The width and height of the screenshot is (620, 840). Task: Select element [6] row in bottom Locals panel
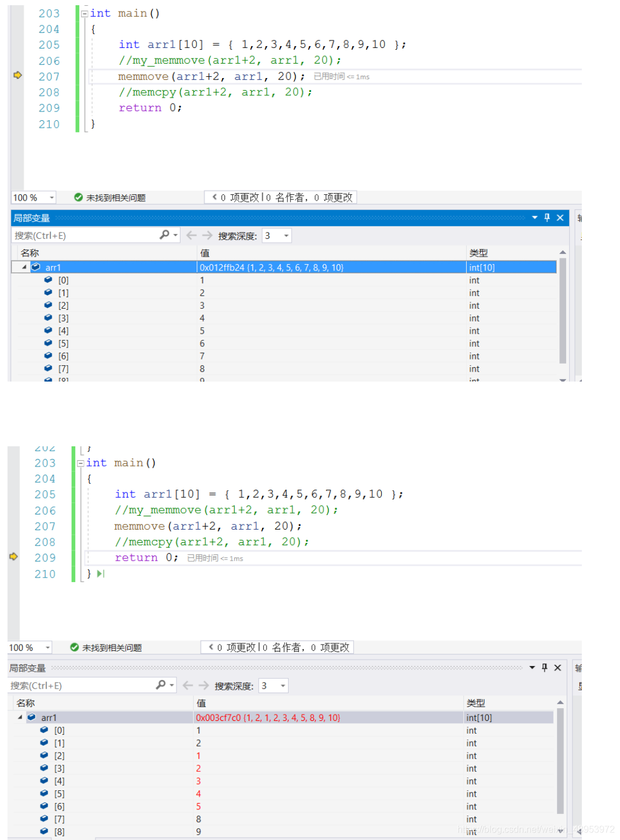[x=281, y=806]
